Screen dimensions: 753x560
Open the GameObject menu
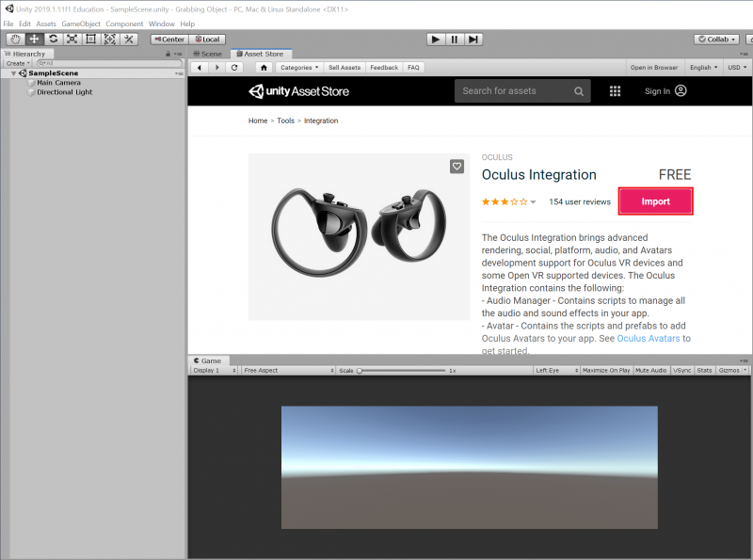[x=81, y=24]
